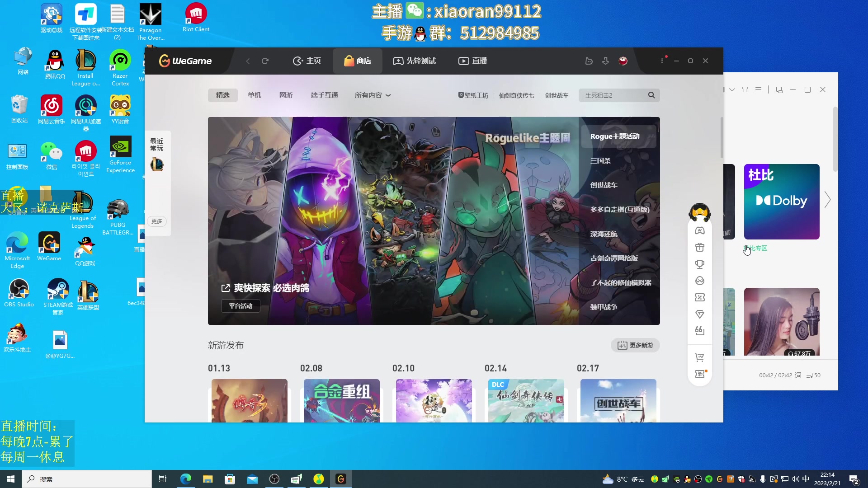Open the Windows Start menu
868x488 pixels.
point(11,479)
